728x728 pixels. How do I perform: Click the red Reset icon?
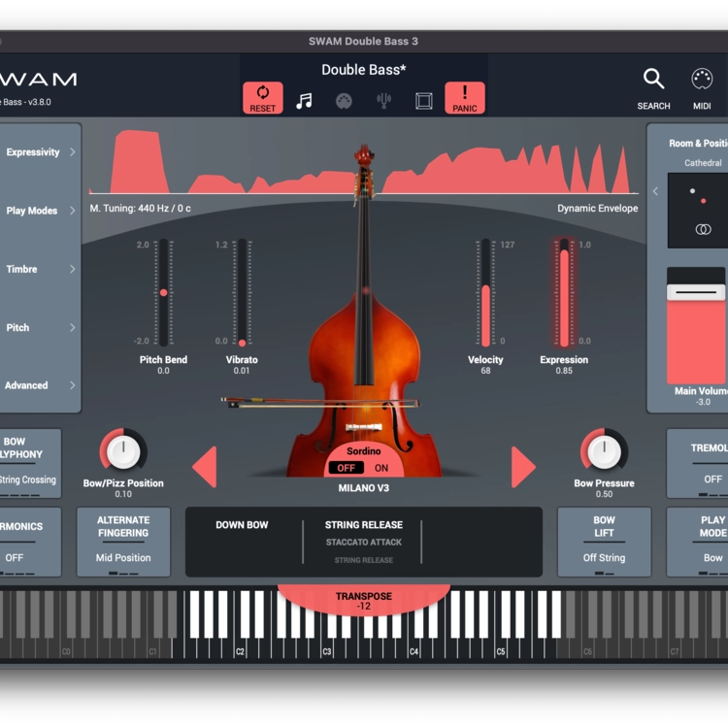262,98
